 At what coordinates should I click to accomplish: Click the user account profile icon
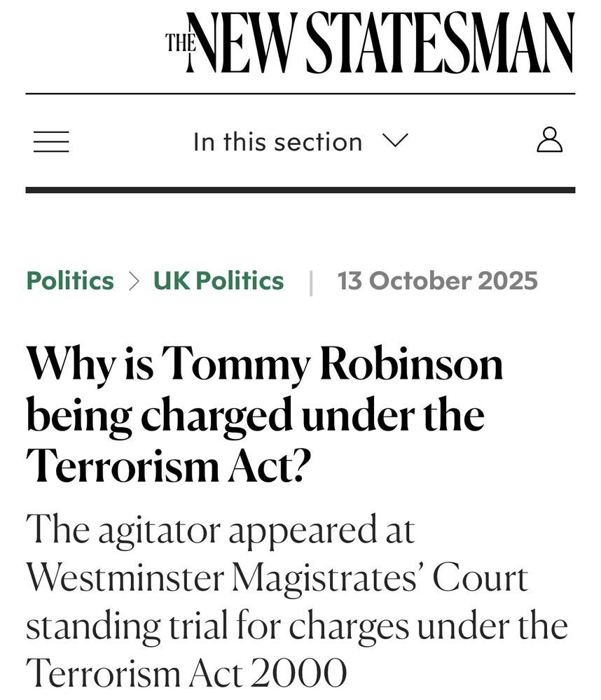(549, 140)
